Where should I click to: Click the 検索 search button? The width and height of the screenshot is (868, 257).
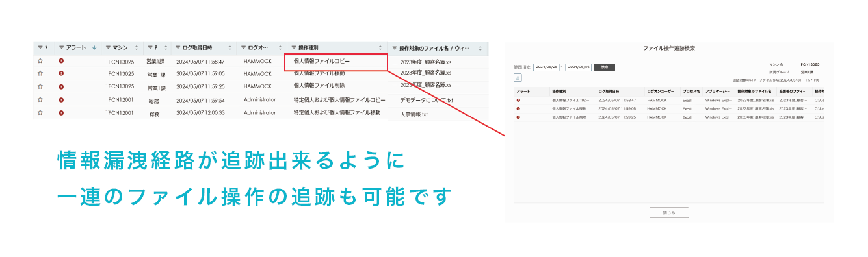tap(604, 67)
